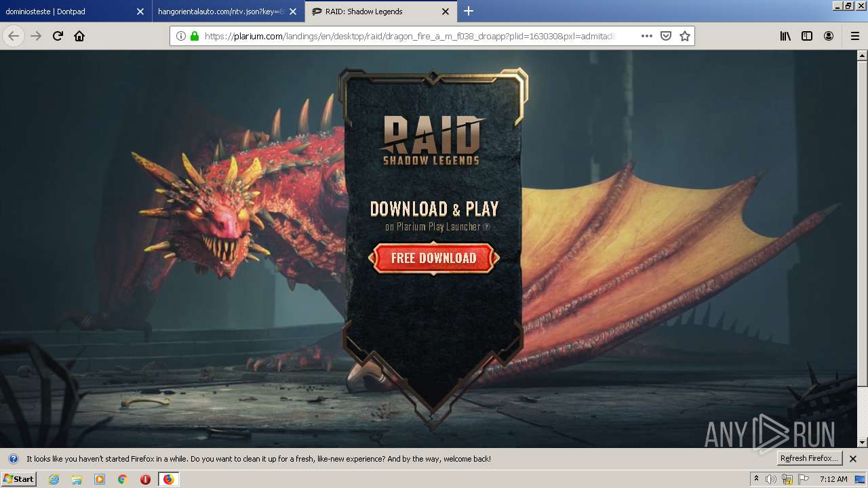Open the Firefox account menu
The width and height of the screenshot is (868, 488).
829,36
